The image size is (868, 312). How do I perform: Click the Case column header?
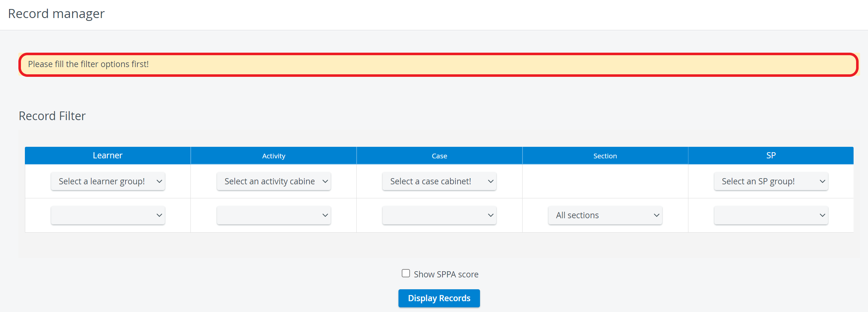439,155
